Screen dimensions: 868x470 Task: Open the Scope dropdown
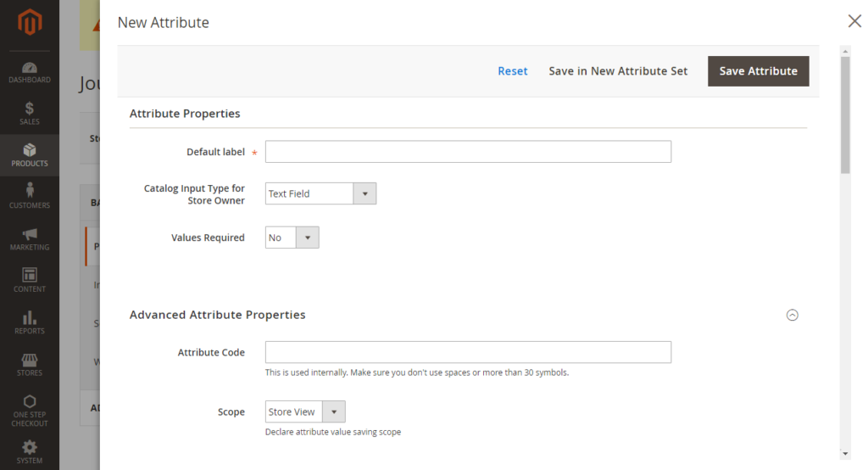click(305, 411)
